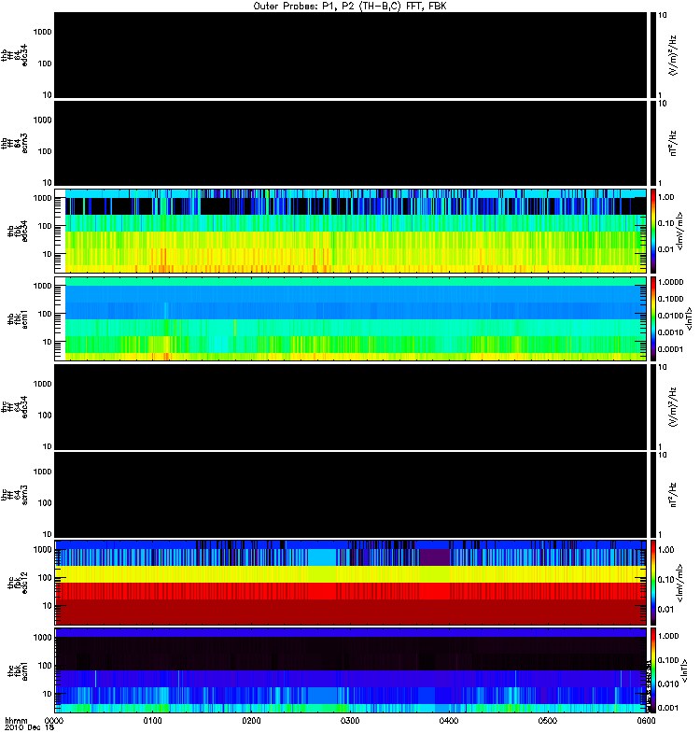Click the 'thc fff 64 scm3' y-axis title
This screenshot has height=747, width=700.
click(15, 495)
